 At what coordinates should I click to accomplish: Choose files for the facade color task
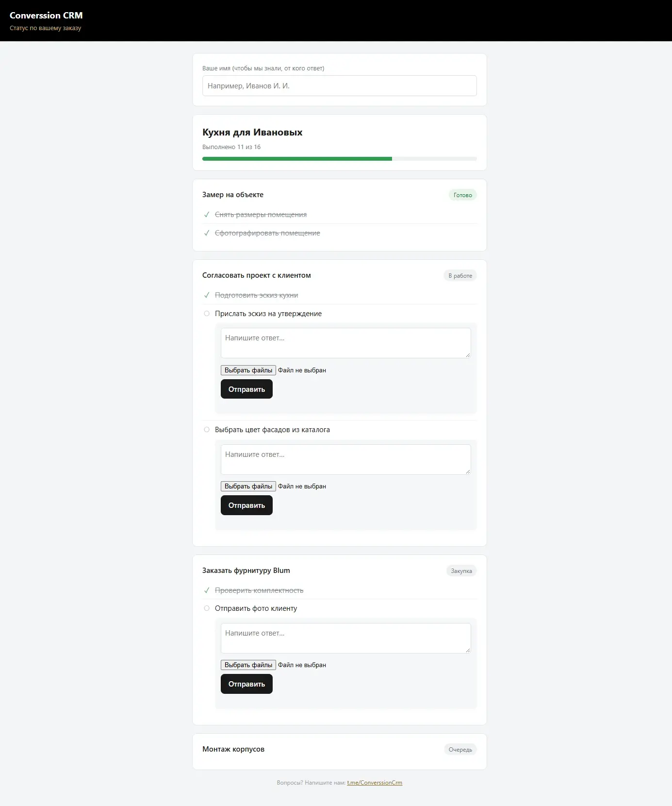click(x=248, y=487)
